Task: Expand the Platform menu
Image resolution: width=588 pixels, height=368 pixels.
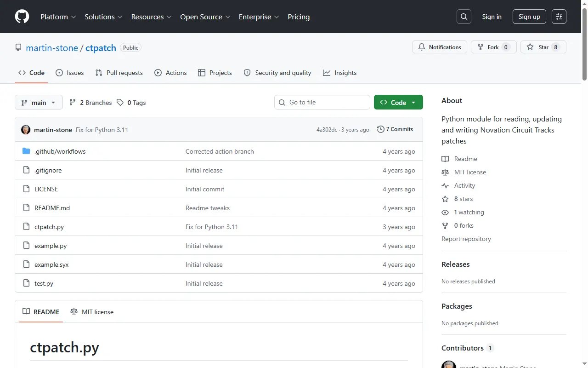Action: coord(58,17)
